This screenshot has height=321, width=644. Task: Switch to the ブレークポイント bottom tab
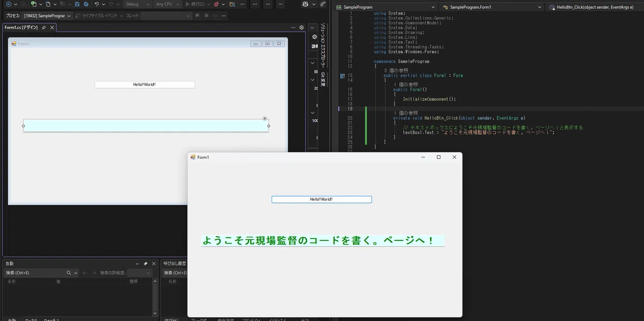(x=199, y=319)
